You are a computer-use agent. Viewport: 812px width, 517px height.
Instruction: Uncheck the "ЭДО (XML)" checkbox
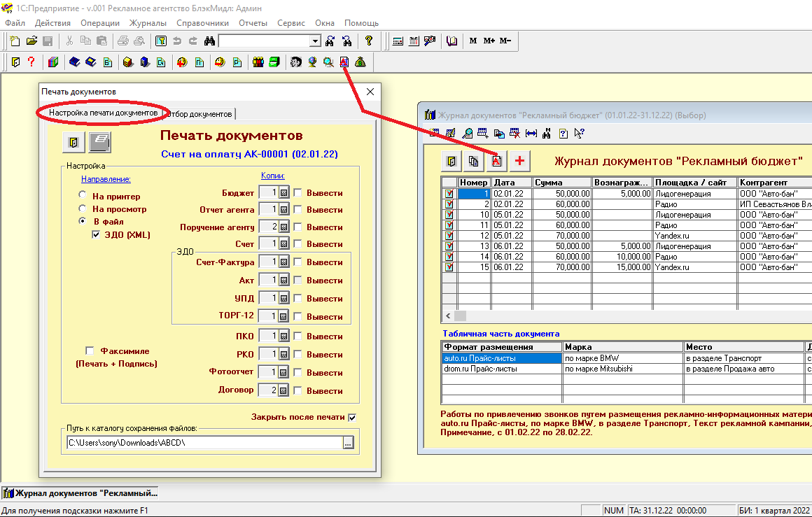tap(97, 235)
